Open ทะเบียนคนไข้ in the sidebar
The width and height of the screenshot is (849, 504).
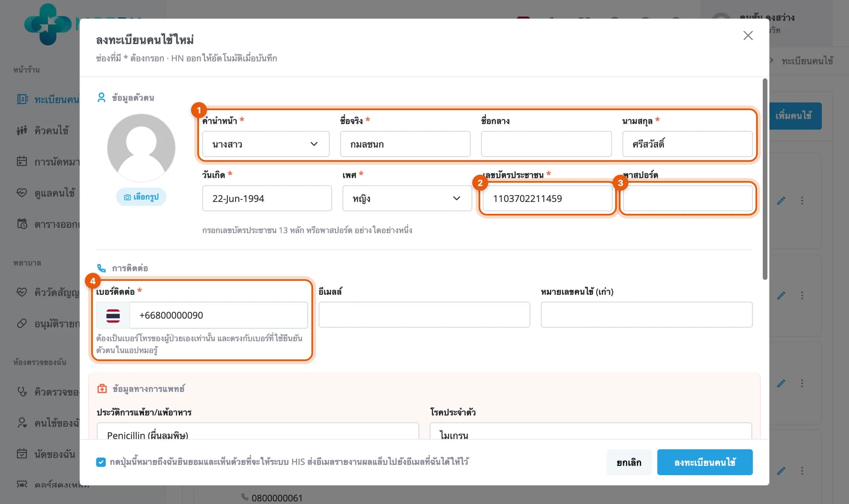[48, 99]
